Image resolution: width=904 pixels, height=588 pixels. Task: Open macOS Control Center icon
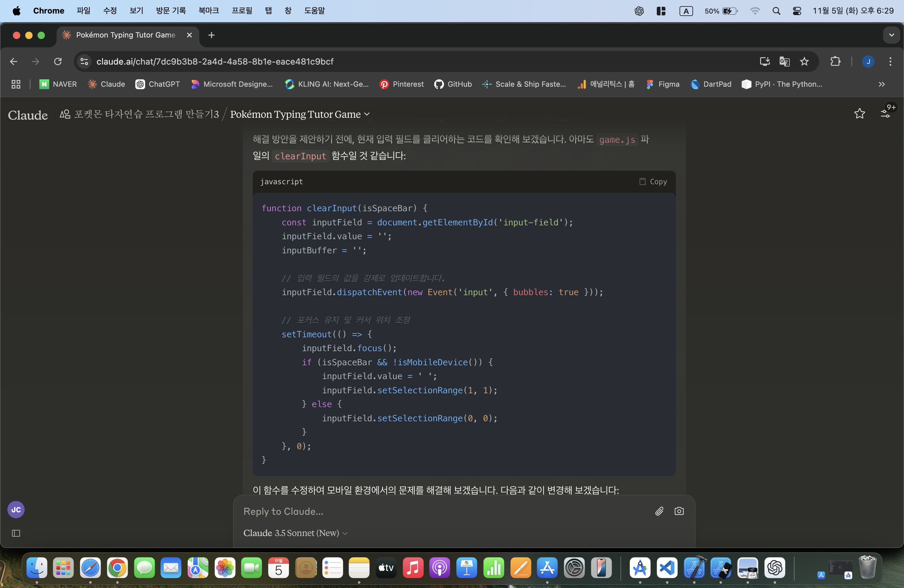point(797,11)
